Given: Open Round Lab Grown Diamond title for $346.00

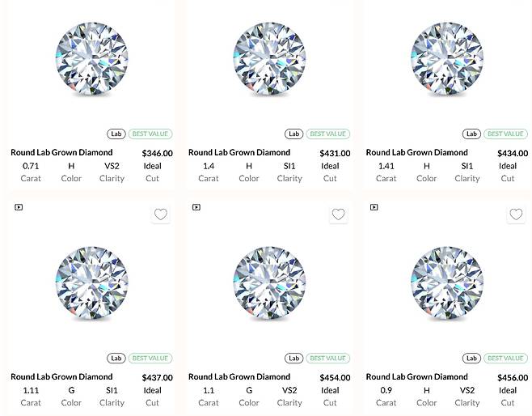Looking at the screenshot, I should [61, 152].
